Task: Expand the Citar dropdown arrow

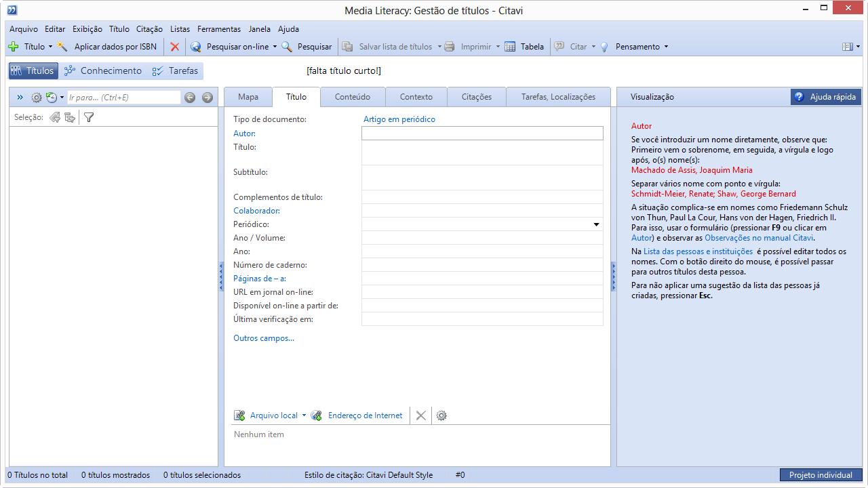Action: (x=593, y=47)
